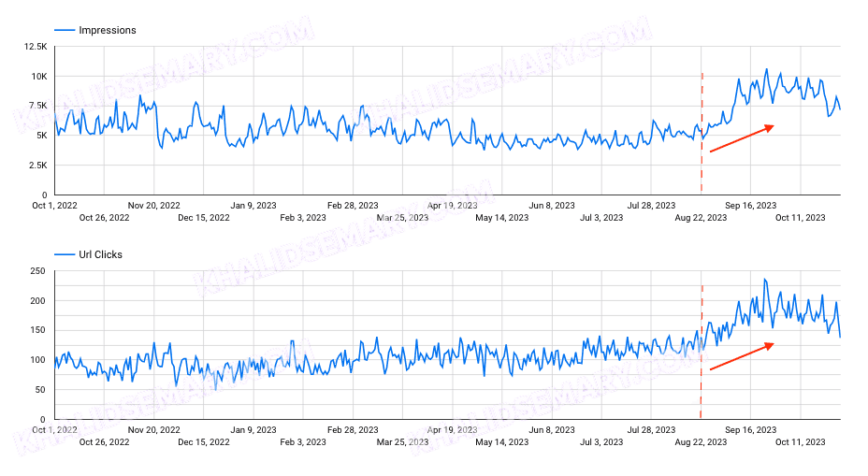Click Mar 25, 2023 under Url Clicks chart

(402, 441)
